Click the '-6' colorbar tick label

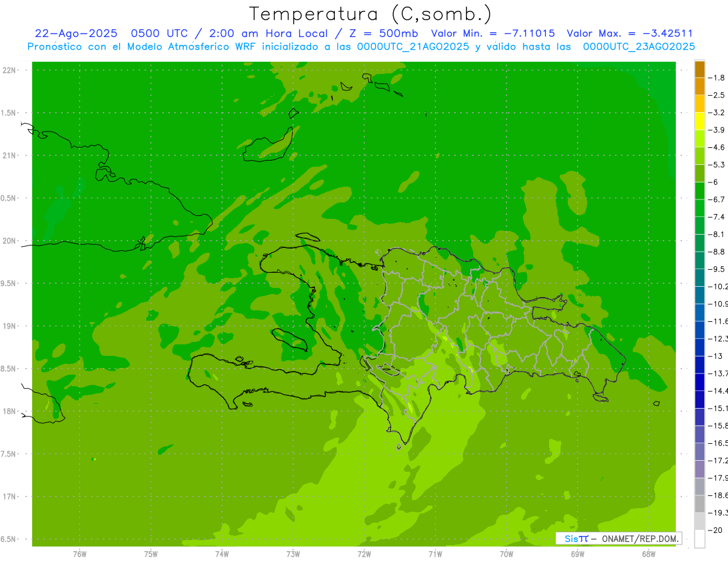pyautogui.click(x=714, y=182)
